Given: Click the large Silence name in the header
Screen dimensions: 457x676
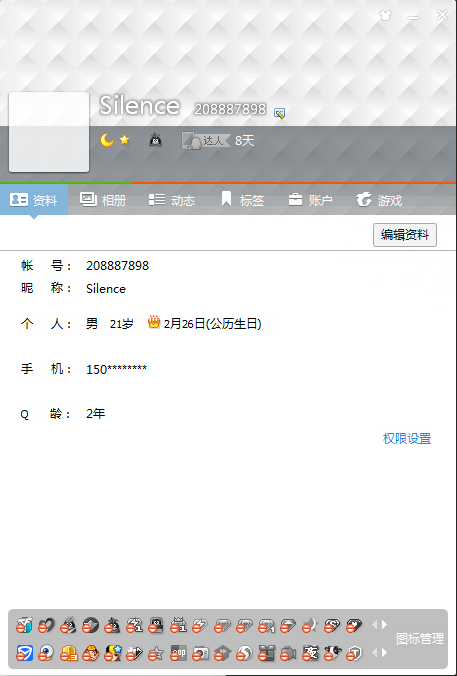Looking at the screenshot, I should click(x=139, y=106).
